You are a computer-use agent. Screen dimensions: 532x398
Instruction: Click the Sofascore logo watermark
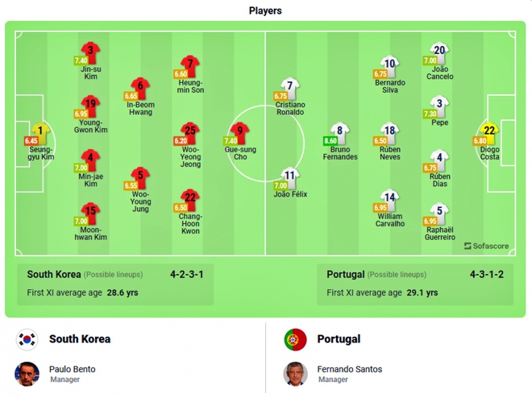pos(487,246)
